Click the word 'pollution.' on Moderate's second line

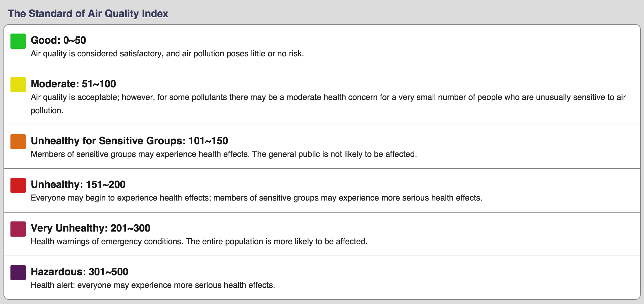[47, 111]
